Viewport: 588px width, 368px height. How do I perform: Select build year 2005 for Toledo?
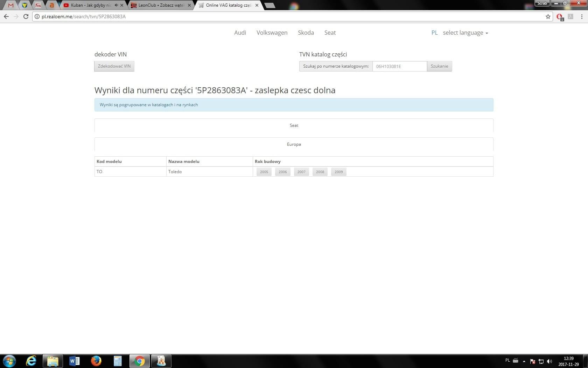[x=264, y=172]
